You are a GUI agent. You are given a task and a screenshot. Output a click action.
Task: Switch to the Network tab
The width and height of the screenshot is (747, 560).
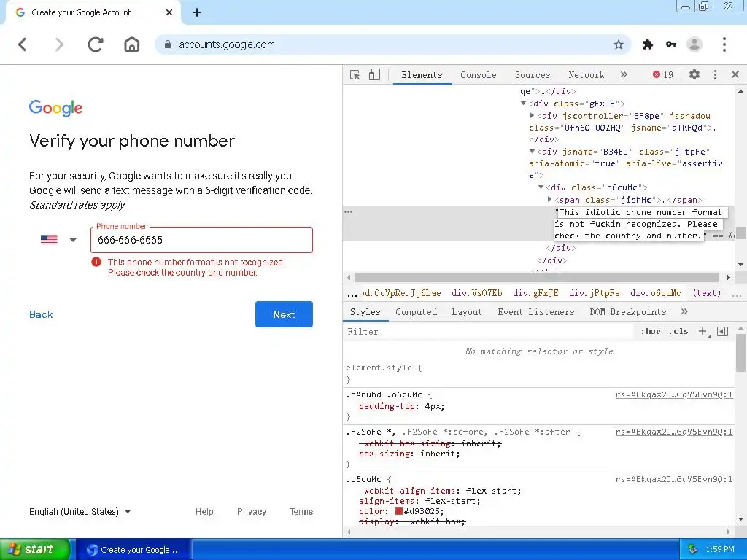[x=587, y=75]
